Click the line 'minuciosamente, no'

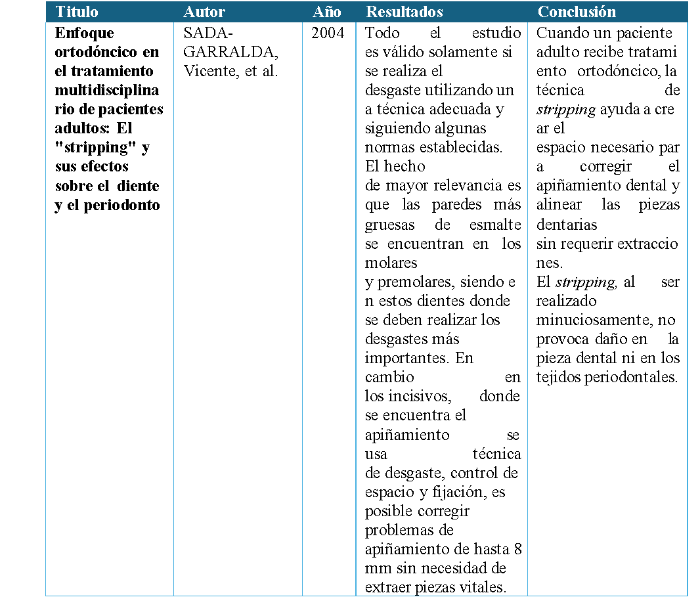606,320
